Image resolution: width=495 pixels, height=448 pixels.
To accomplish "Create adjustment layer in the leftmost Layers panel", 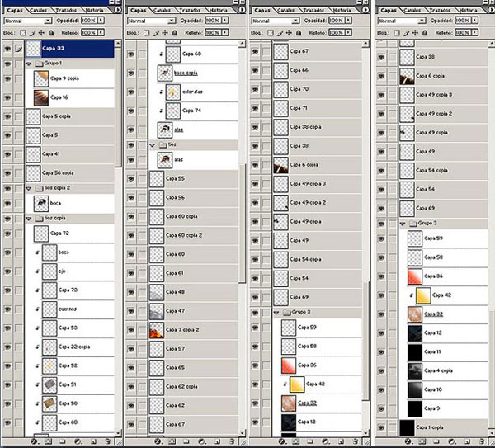I will click(x=78, y=441).
